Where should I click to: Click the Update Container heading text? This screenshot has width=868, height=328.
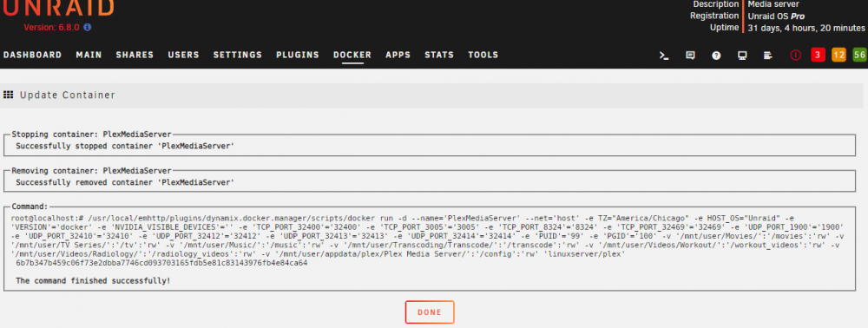tap(68, 95)
